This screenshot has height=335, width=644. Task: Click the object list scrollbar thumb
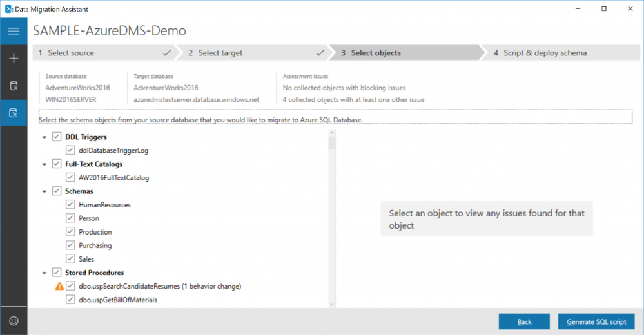pos(332,143)
